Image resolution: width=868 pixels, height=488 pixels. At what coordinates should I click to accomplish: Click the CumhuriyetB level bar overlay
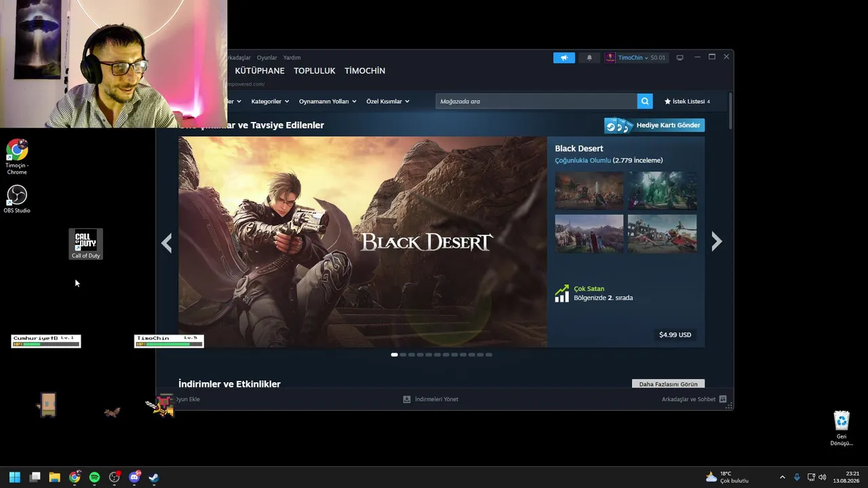[46, 341]
